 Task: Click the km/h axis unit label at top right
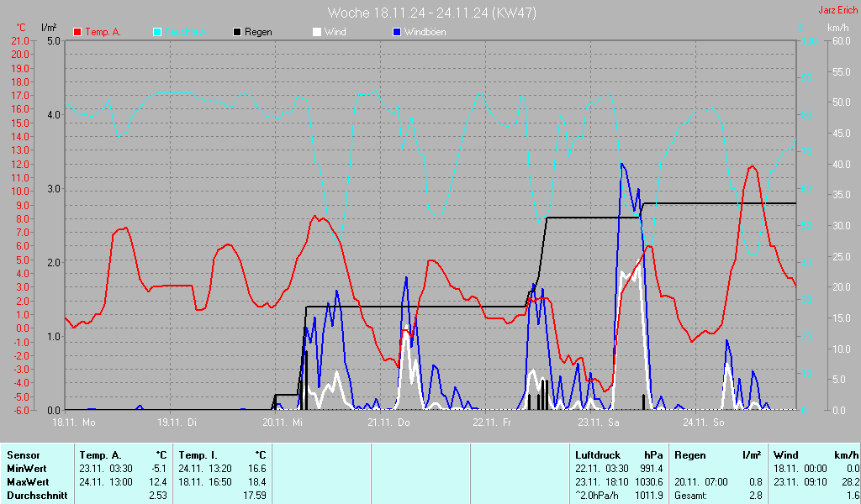tap(837, 29)
